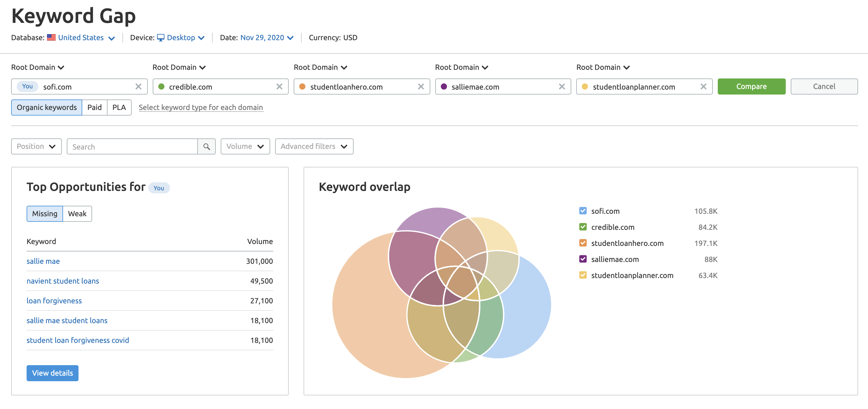Switch to the PLA tab
This screenshot has height=409, width=868.
click(x=119, y=108)
